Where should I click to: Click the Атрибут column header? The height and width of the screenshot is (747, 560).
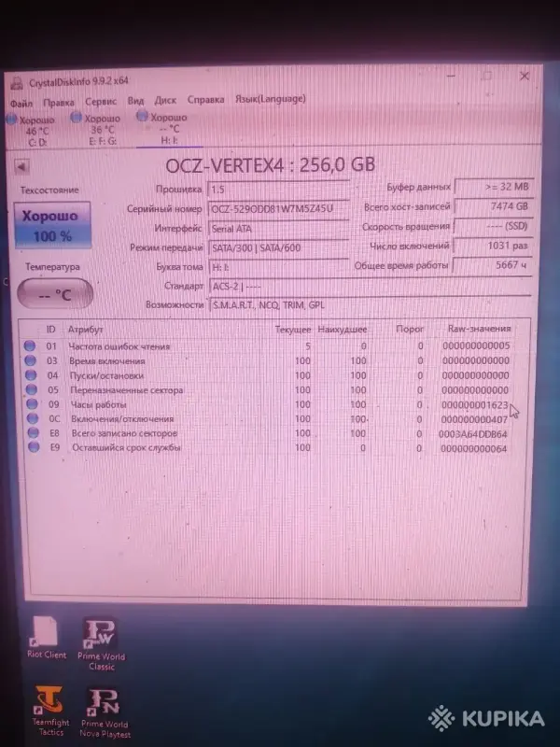(x=85, y=330)
